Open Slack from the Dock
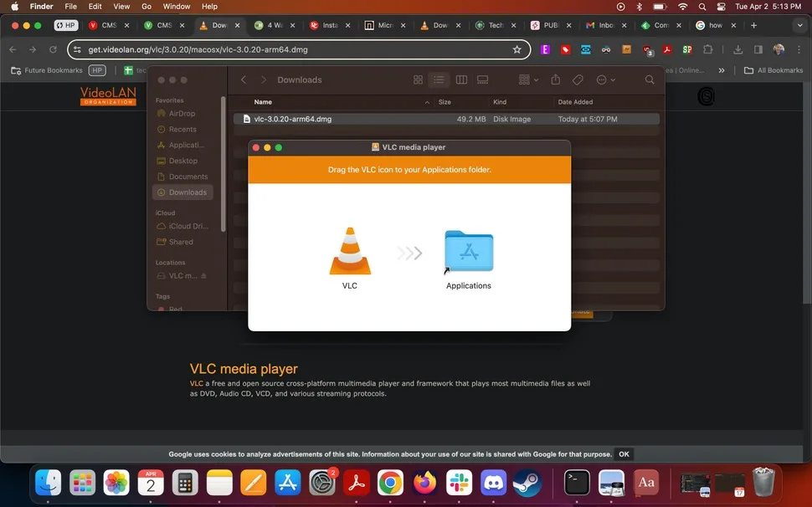Screen dimensions: 812x507 click(x=459, y=483)
